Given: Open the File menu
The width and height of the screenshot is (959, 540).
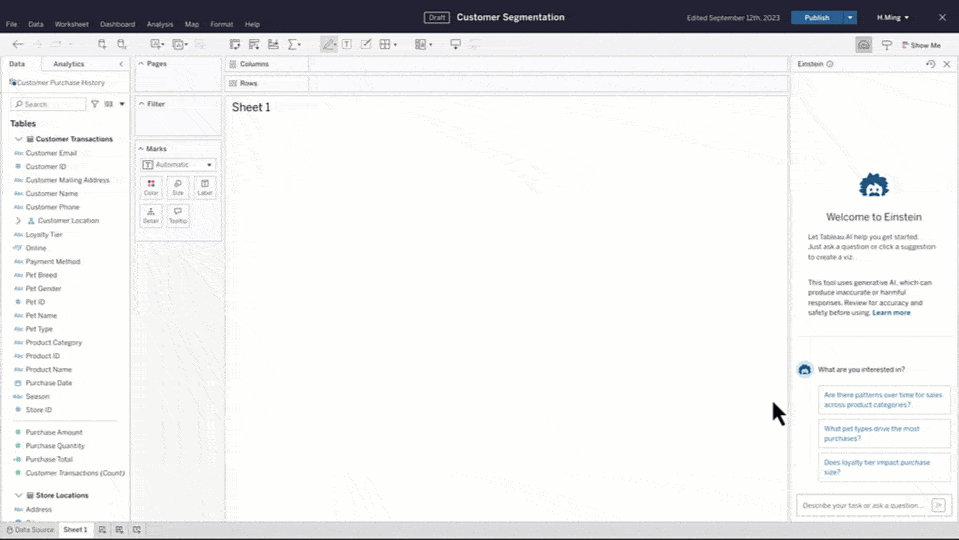Looking at the screenshot, I should pyautogui.click(x=12, y=24).
